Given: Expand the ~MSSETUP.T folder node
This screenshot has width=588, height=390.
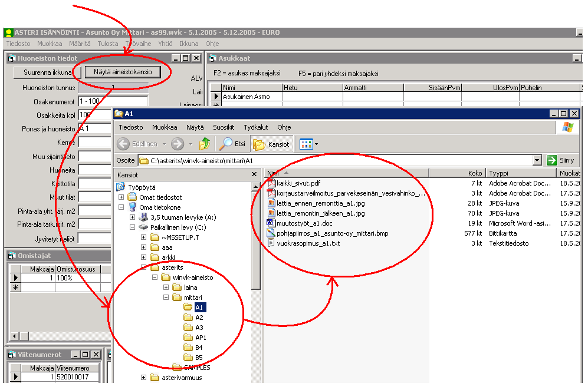Looking at the screenshot, I should coord(144,237).
